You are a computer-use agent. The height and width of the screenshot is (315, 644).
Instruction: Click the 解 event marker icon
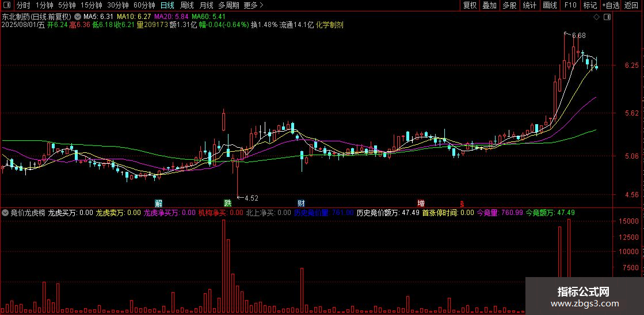coord(158,203)
